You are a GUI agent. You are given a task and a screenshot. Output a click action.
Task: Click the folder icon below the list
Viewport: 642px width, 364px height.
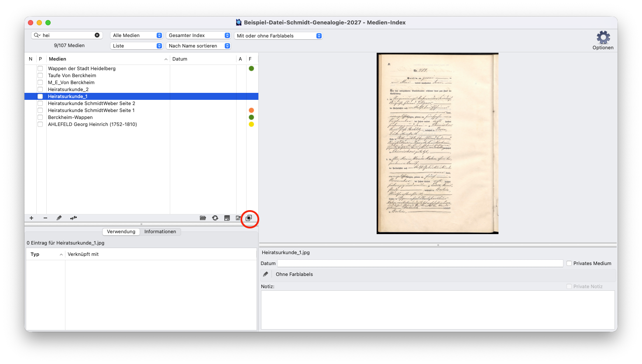(203, 218)
